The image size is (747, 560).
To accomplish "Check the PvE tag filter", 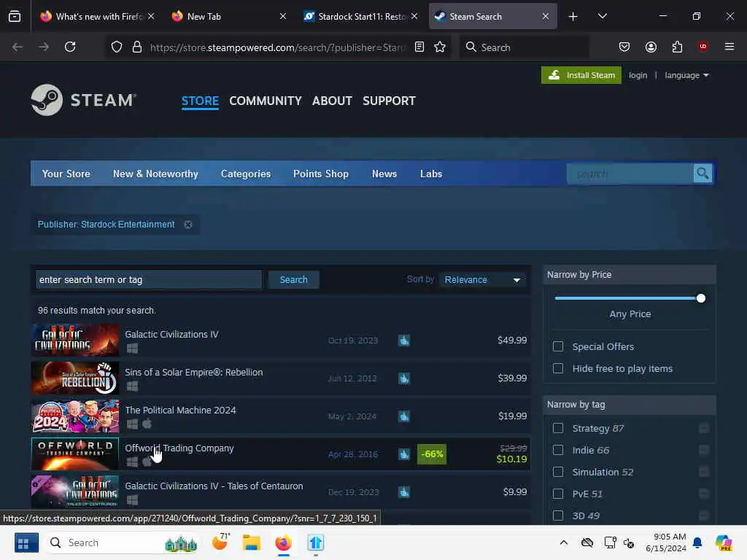I will pyautogui.click(x=558, y=494).
